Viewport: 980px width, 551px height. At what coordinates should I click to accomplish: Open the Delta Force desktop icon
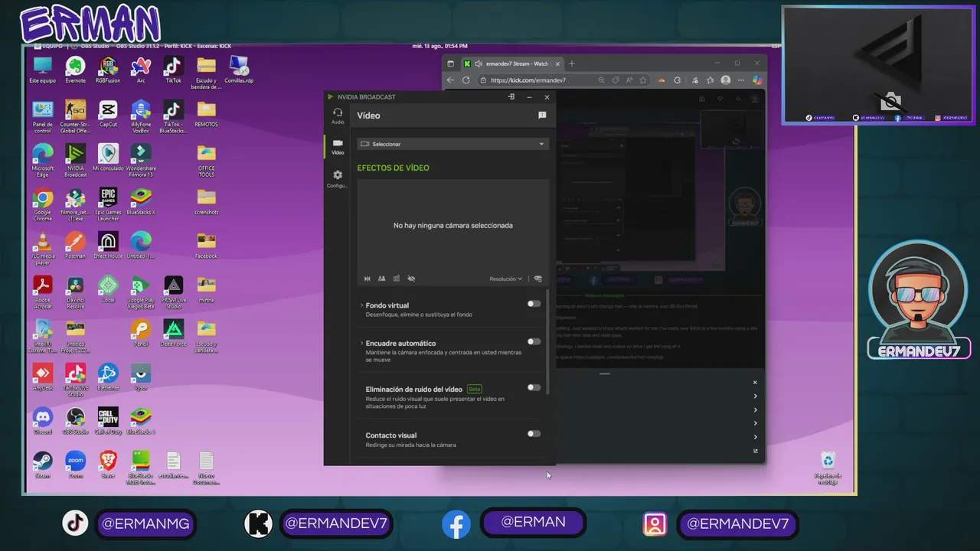174,333
